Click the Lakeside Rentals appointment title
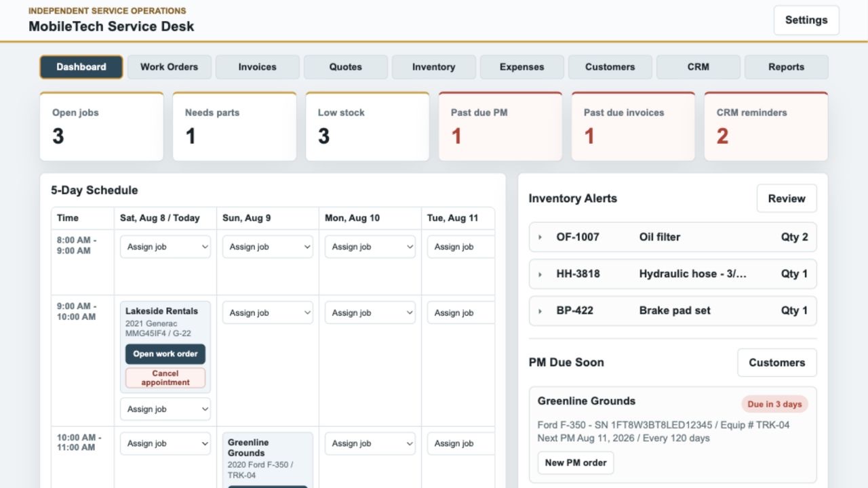The image size is (868, 488). tap(161, 311)
